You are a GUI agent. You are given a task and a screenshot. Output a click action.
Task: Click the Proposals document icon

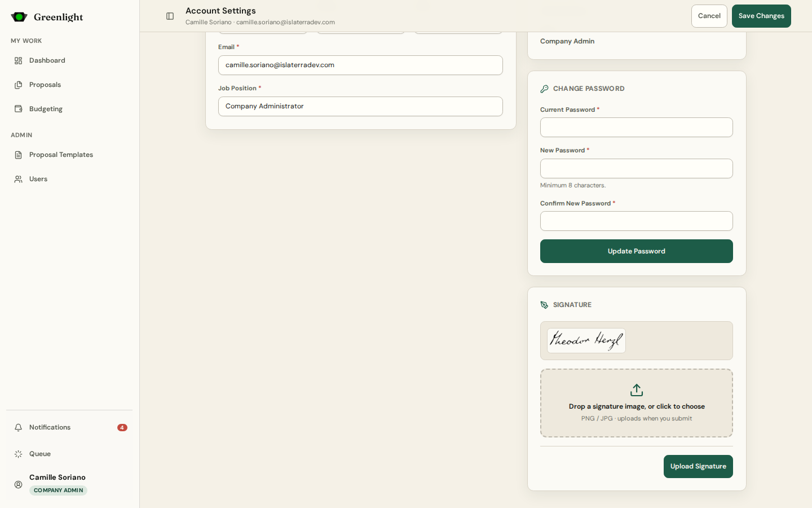(x=19, y=85)
